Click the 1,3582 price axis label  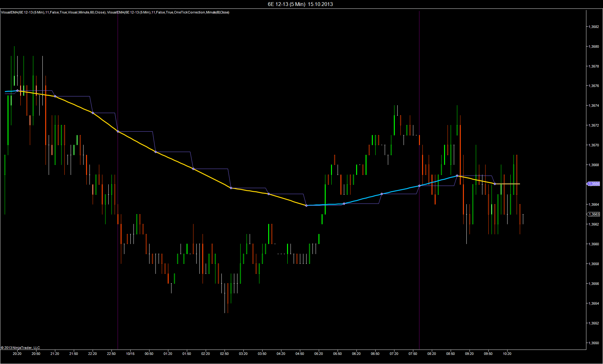click(594, 27)
